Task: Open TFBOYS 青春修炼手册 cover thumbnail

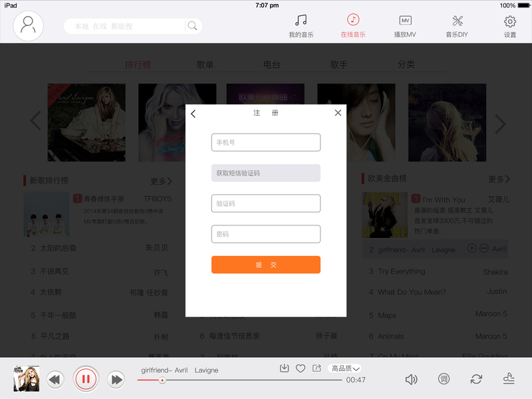Action: (x=47, y=215)
